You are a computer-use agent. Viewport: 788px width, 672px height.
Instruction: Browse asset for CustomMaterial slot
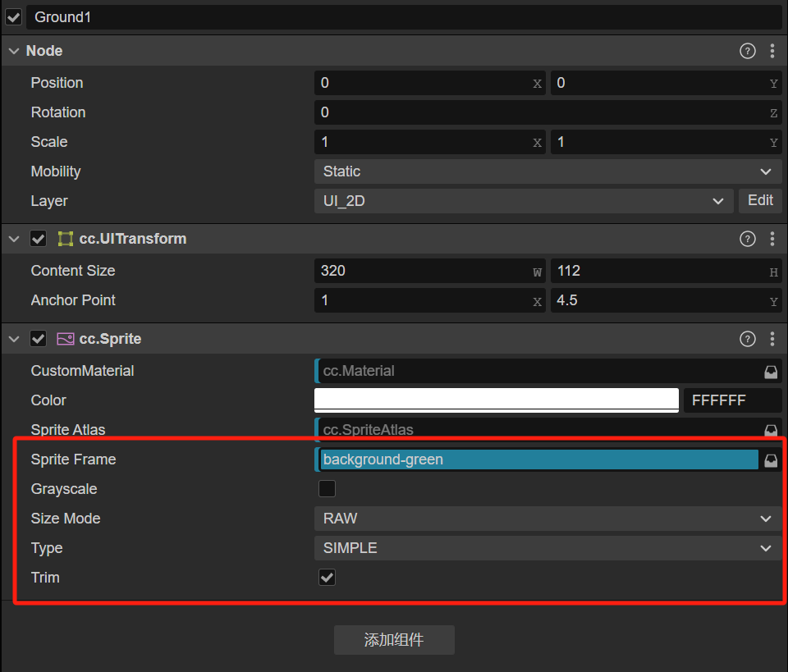tap(771, 371)
